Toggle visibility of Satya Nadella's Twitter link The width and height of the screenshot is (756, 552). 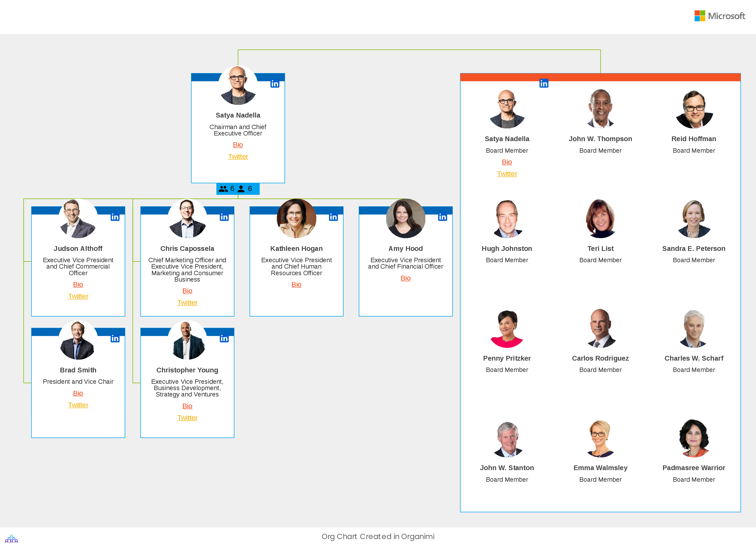click(238, 157)
